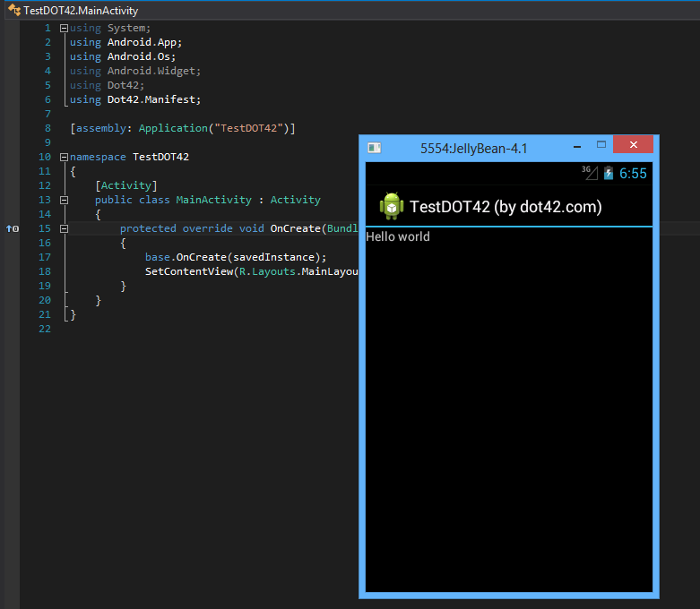Viewport: 700px width, 609px height.
Task: Click Android.Widget on line 4
Action: [151, 71]
